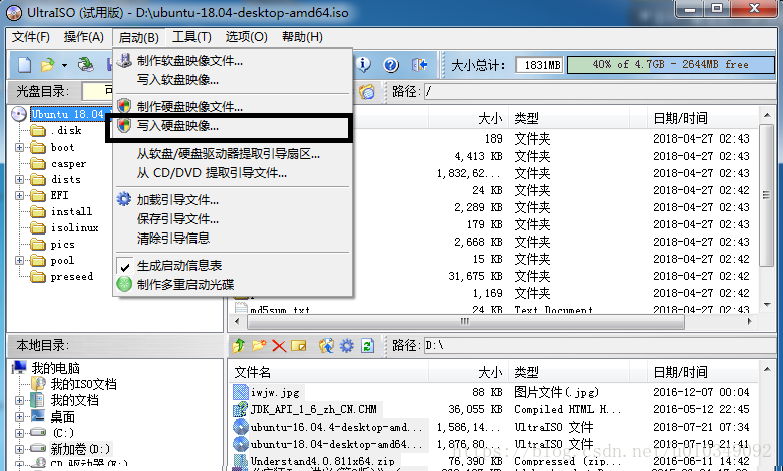Click the New file icon in toolbar
783x471 pixels.
coord(24,65)
